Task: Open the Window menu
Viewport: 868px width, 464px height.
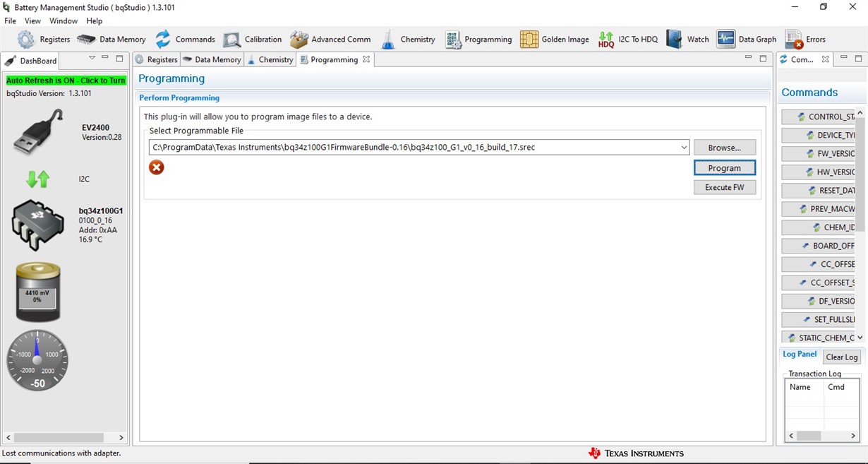Action: [64, 21]
